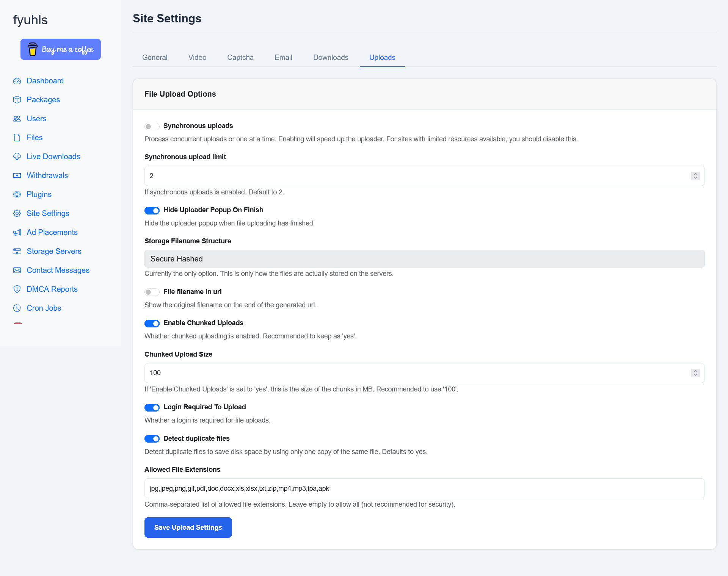This screenshot has width=728, height=576.
Task: Click the Cron Jobs clock icon
Action: pyautogui.click(x=17, y=308)
